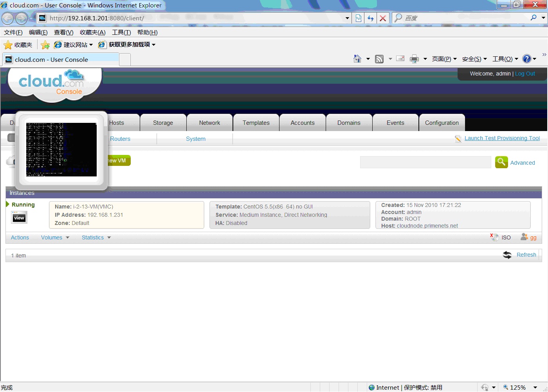Click the Actions link for the instance

pyautogui.click(x=20, y=237)
